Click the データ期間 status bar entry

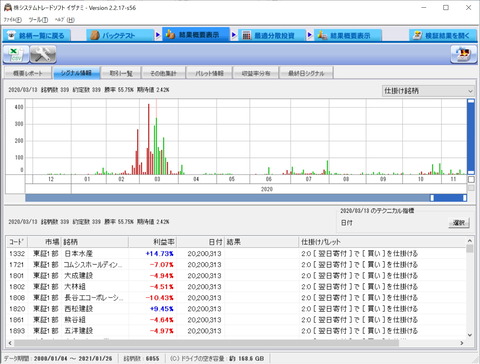[x=59, y=358]
